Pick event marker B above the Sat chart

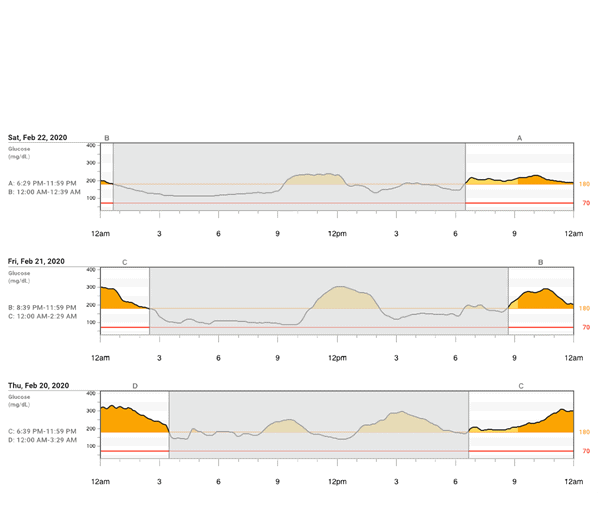107,138
